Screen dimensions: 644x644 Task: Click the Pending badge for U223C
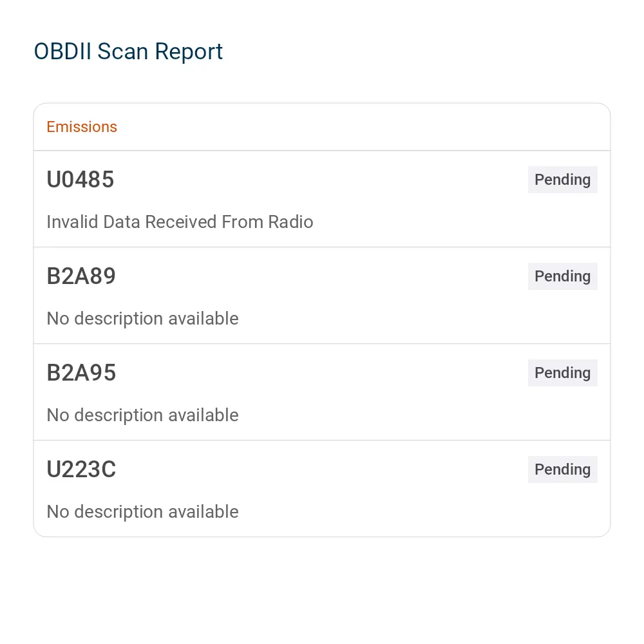click(562, 469)
